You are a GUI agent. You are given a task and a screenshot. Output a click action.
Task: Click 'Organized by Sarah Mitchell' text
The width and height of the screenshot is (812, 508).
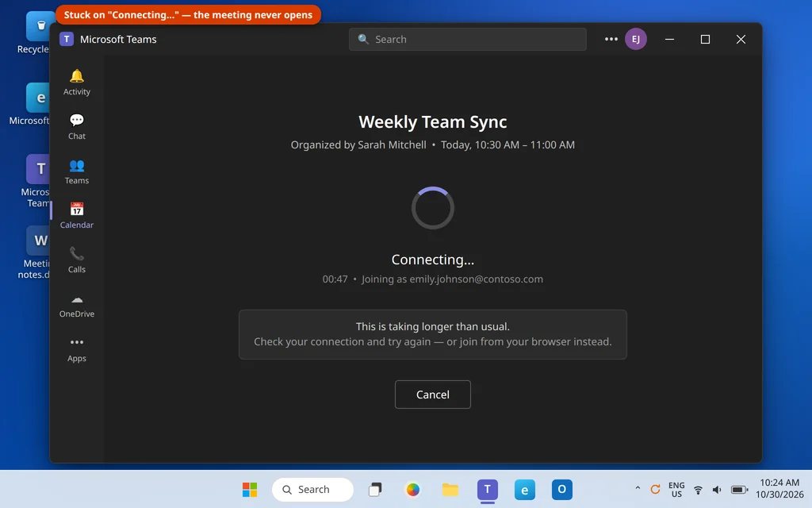tap(358, 144)
